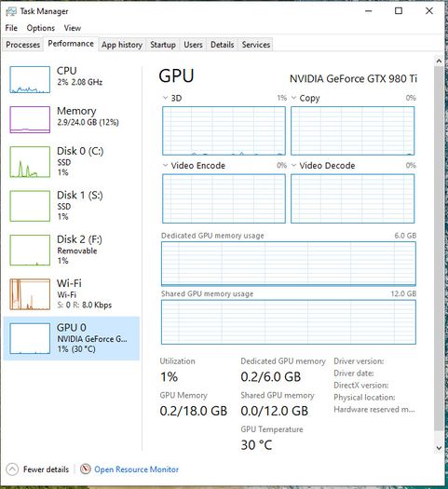Click the scroll up arrow
The height and width of the screenshot is (489, 448).
439,61
